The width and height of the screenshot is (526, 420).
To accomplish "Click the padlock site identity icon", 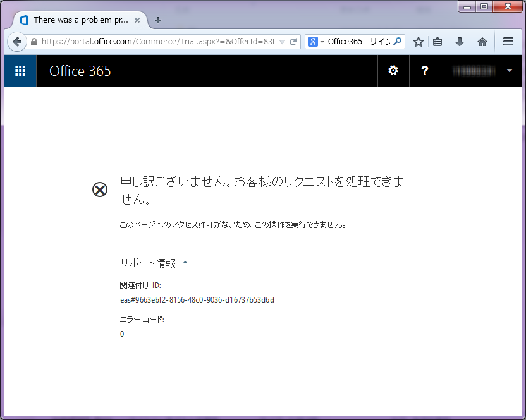I will coord(34,42).
